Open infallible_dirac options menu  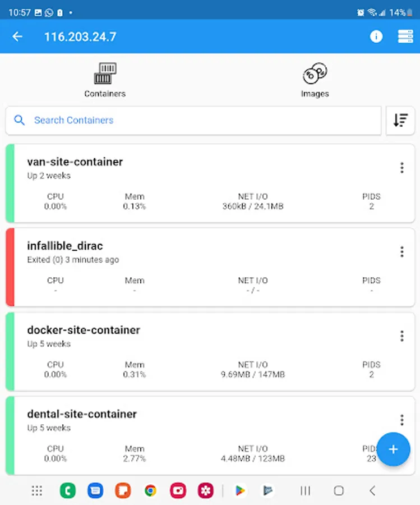(401, 251)
